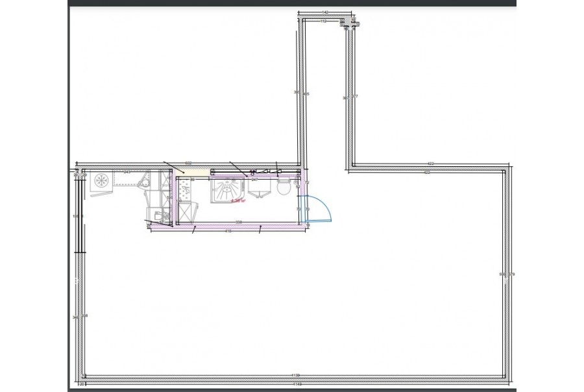This screenshot has height=392, width=584.
Task: Select the 112 inner dimension label
Action: point(323,21)
